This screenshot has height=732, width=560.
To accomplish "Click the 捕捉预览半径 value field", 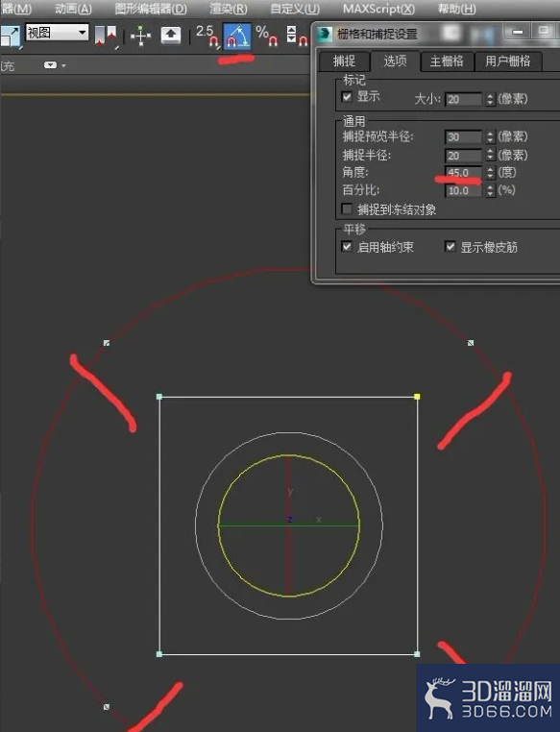I will 463,136.
